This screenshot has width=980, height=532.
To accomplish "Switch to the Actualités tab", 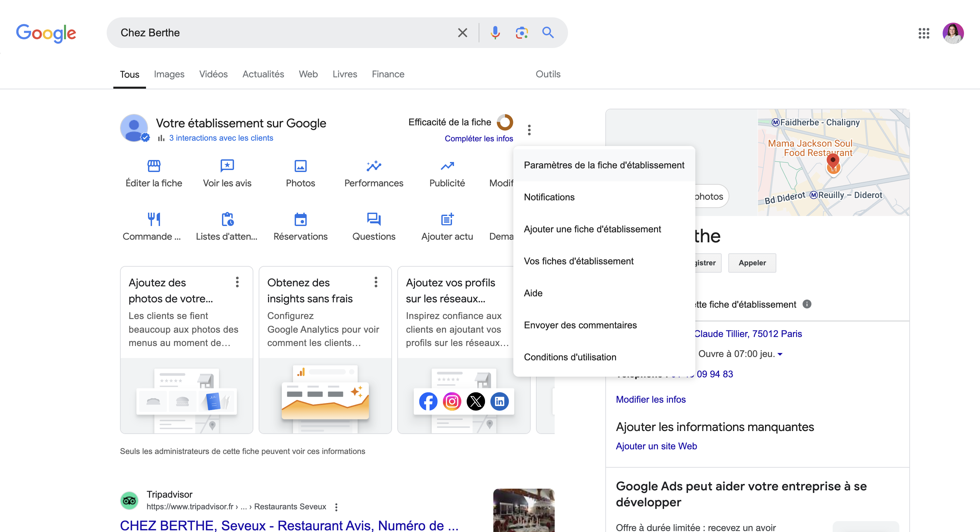I will click(263, 74).
